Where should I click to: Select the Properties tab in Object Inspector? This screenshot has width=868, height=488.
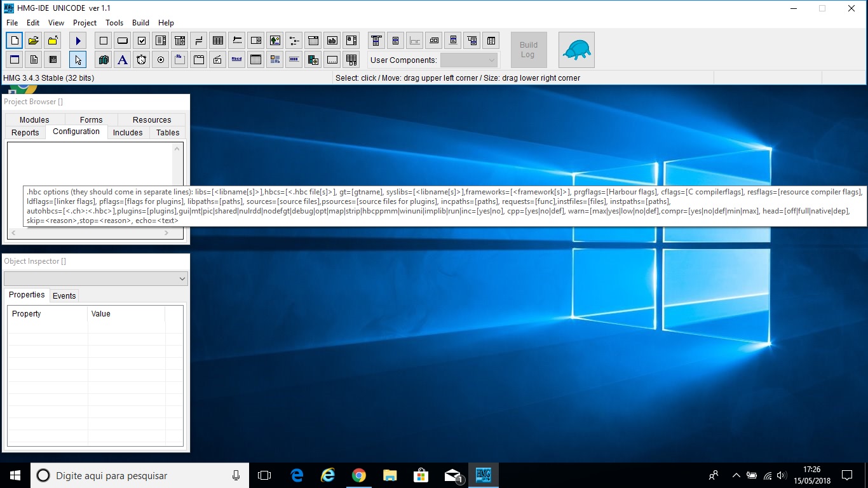tap(27, 295)
